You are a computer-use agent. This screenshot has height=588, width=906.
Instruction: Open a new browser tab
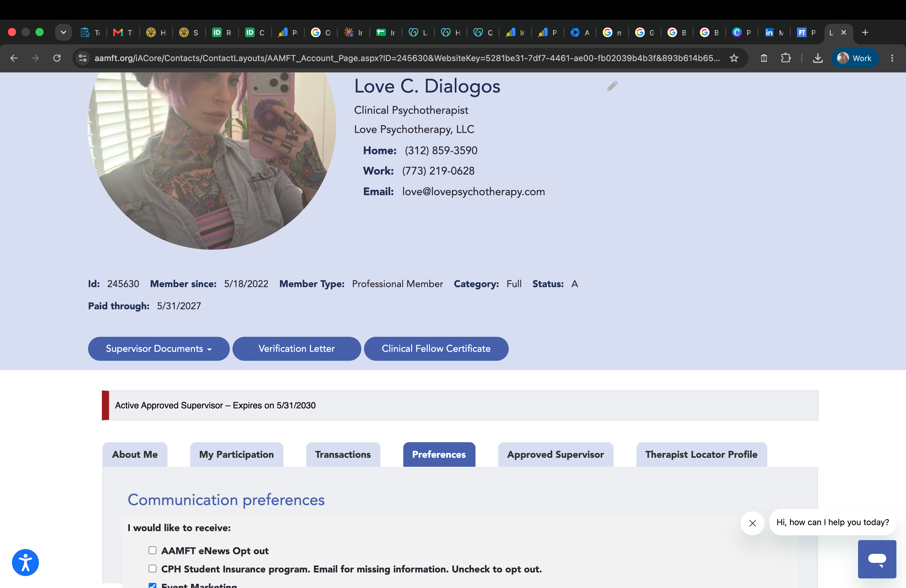(x=865, y=32)
